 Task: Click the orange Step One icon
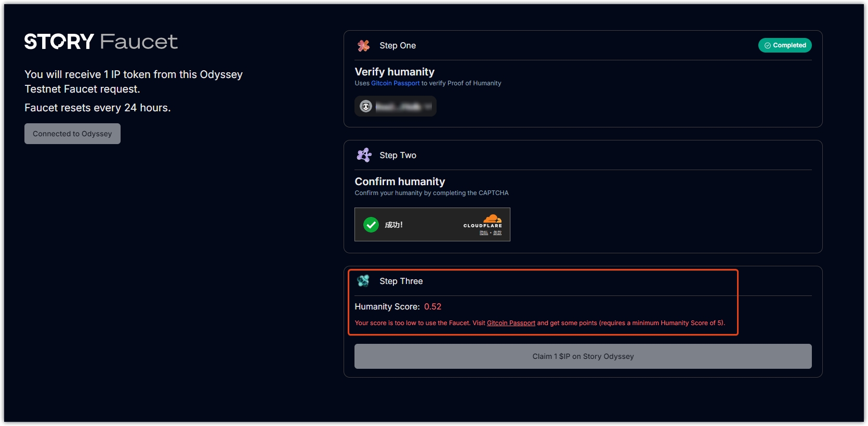[x=363, y=46]
